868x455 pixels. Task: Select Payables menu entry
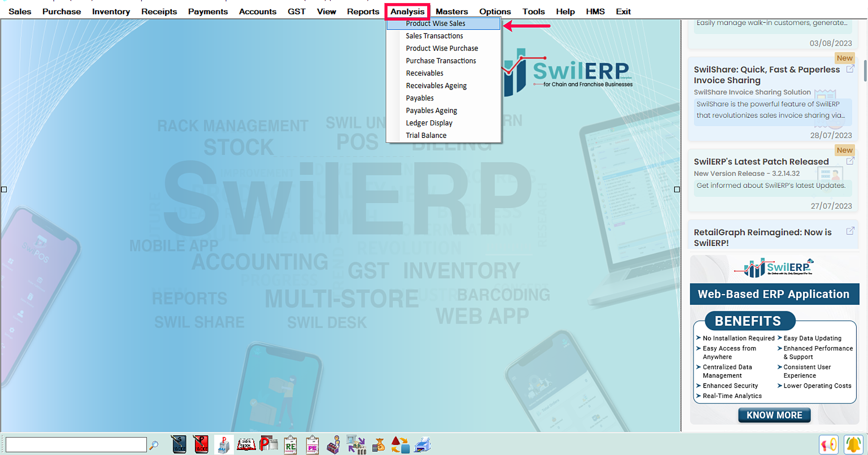coord(443,98)
